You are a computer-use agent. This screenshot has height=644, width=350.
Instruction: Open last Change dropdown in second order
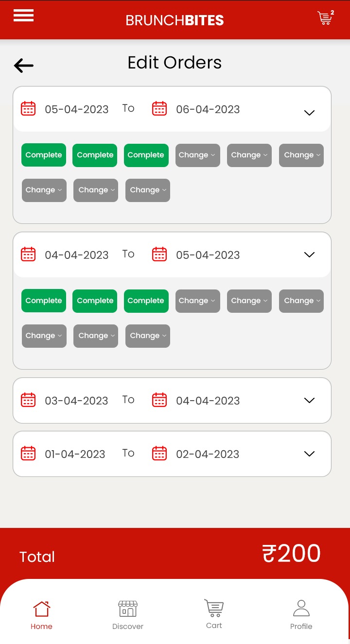pyautogui.click(x=148, y=336)
